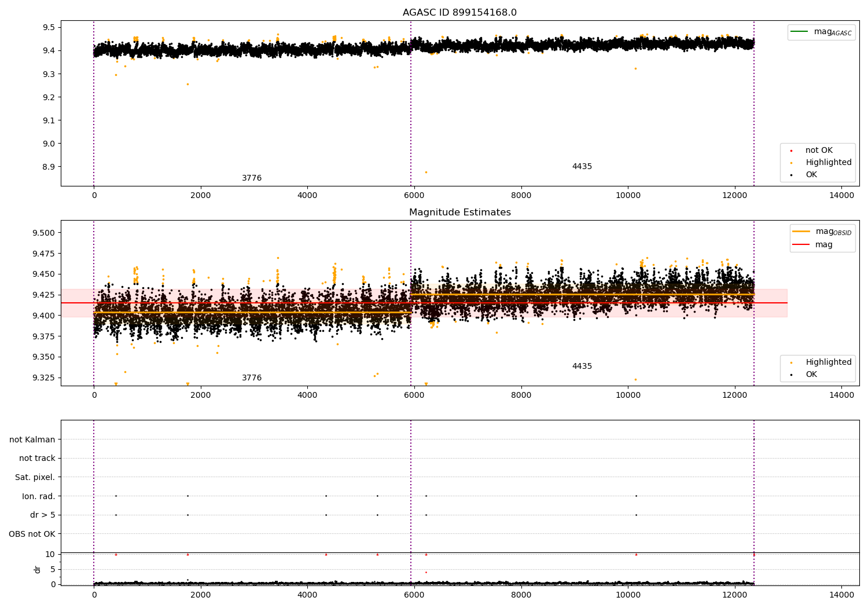Image resolution: width=868 pixels, height=608 pixels.
Task: Click '10000' x-tick under the AGASC ID plot
Action: tap(628, 195)
